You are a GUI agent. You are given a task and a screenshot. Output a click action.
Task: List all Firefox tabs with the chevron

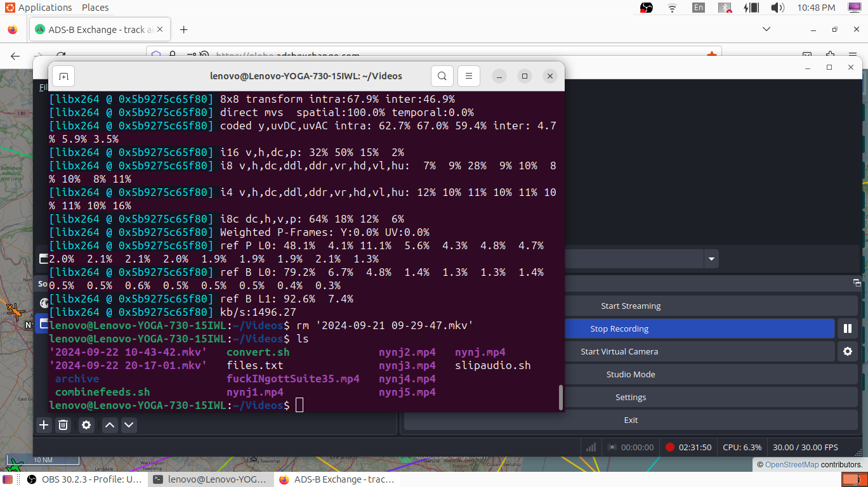coord(766,30)
